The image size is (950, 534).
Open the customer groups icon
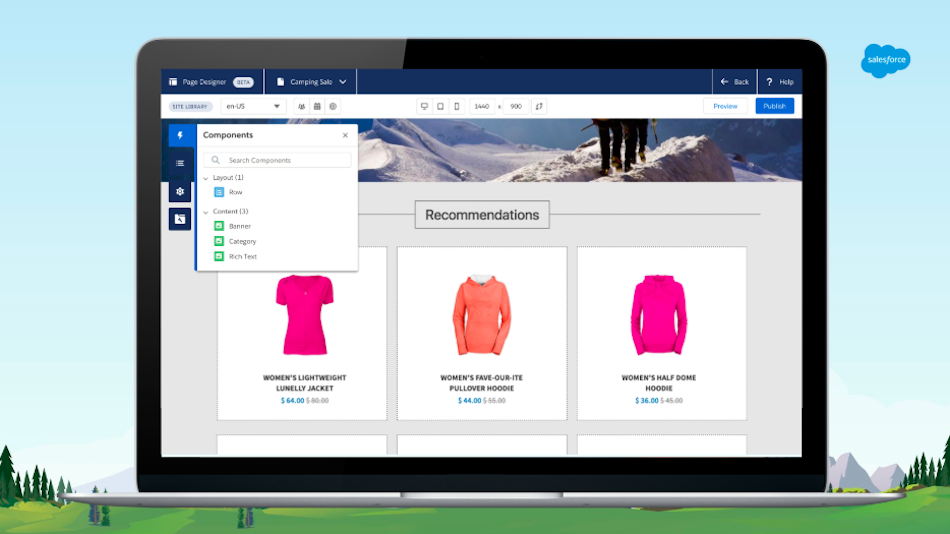click(x=301, y=106)
